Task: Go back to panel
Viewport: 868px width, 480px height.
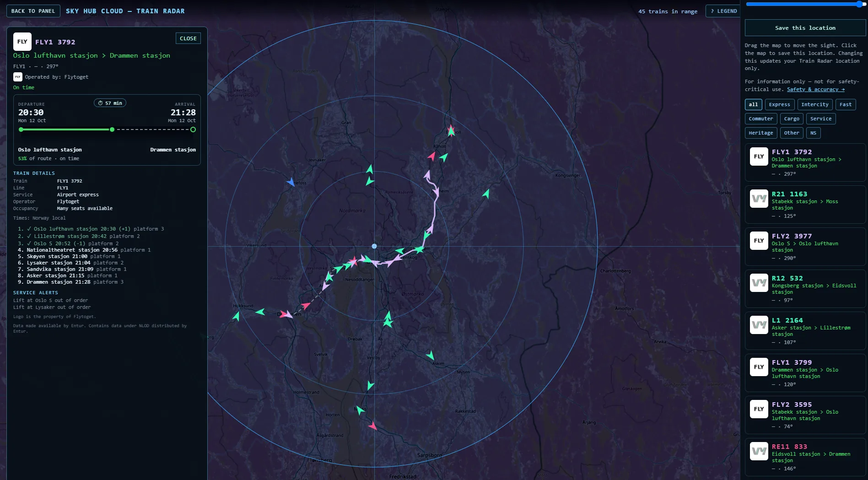Action: click(33, 11)
